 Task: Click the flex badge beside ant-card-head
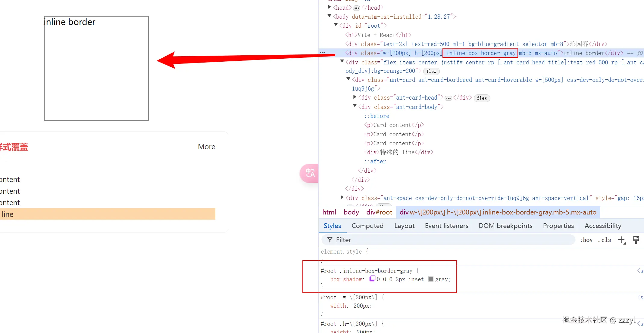pos(482,98)
